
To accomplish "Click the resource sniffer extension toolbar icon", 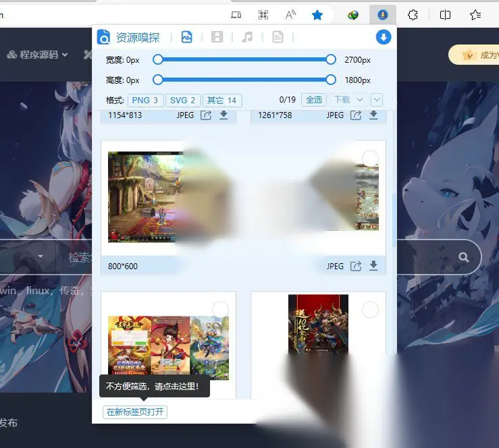I will (383, 15).
